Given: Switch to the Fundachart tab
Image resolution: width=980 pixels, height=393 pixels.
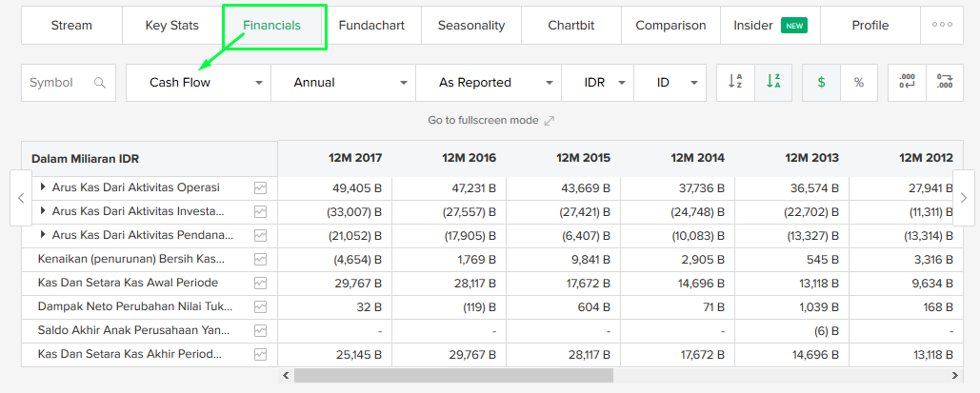Looking at the screenshot, I should pyautogui.click(x=371, y=26).
